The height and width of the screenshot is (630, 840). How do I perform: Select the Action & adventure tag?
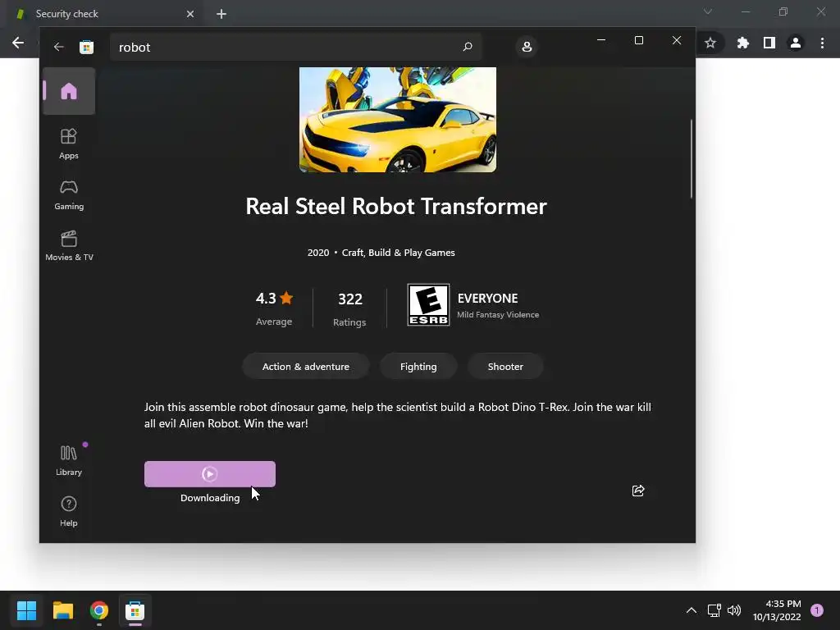click(306, 367)
